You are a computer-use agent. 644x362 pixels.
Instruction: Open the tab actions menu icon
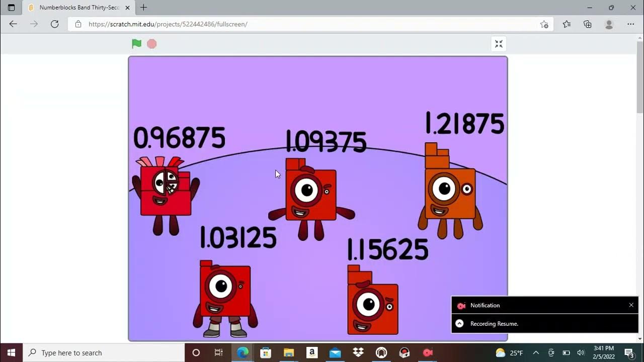pos(11,8)
